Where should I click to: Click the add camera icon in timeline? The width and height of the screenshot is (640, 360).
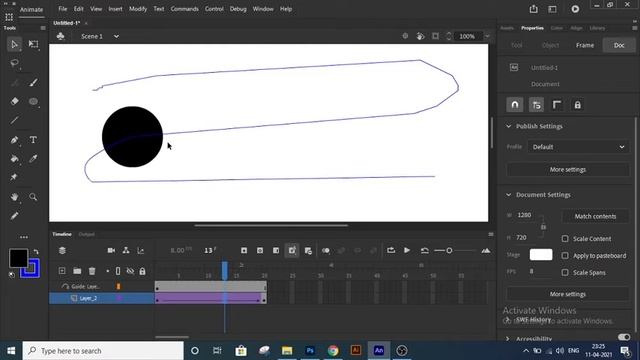111,251
